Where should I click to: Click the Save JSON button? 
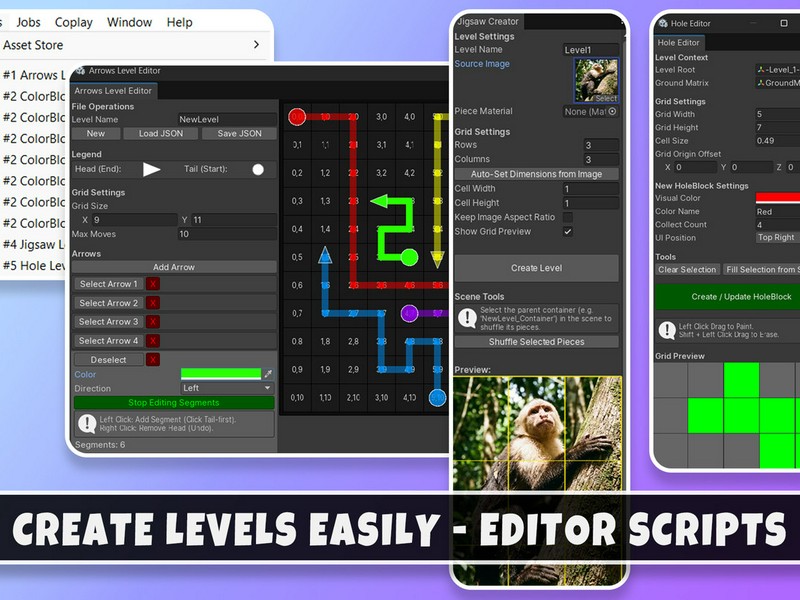[x=239, y=134]
